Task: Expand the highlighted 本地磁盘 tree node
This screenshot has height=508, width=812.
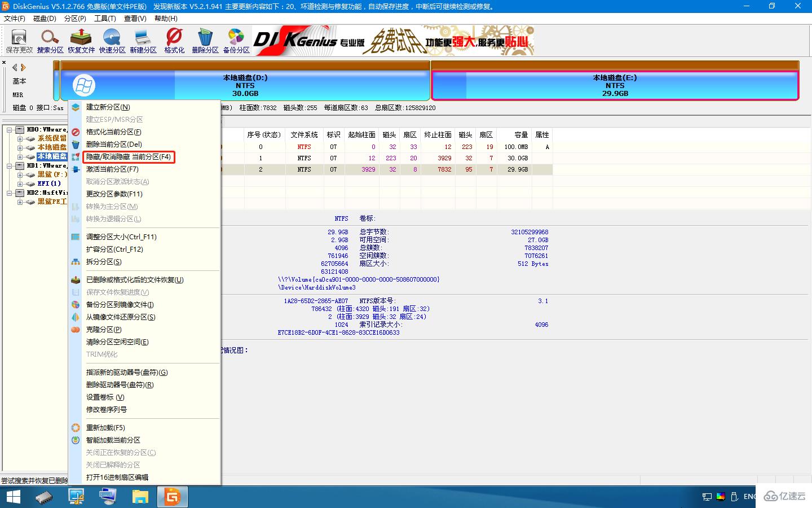Action: tap(20, 157)
